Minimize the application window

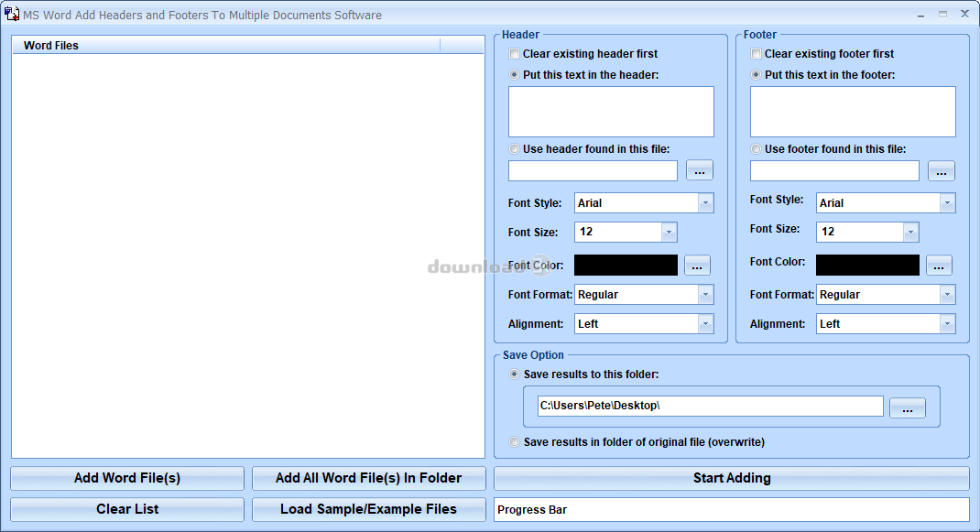[920, 15]
